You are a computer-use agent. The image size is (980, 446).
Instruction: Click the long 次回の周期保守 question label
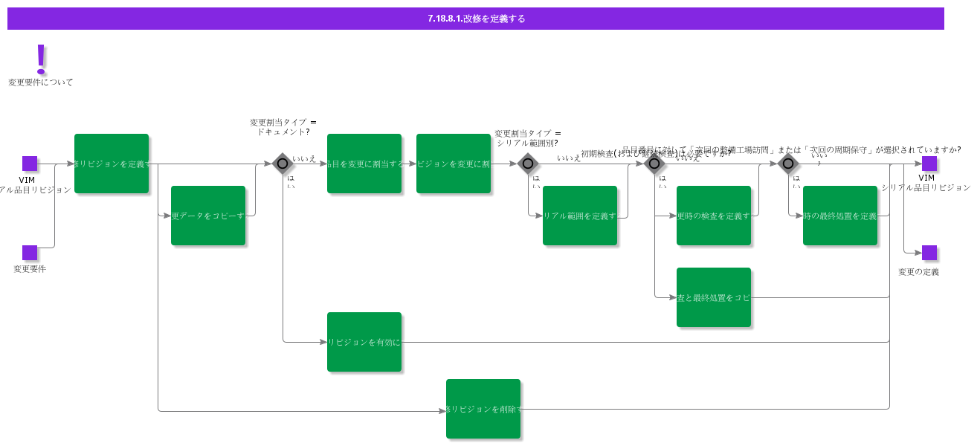[x=791, y=149]
